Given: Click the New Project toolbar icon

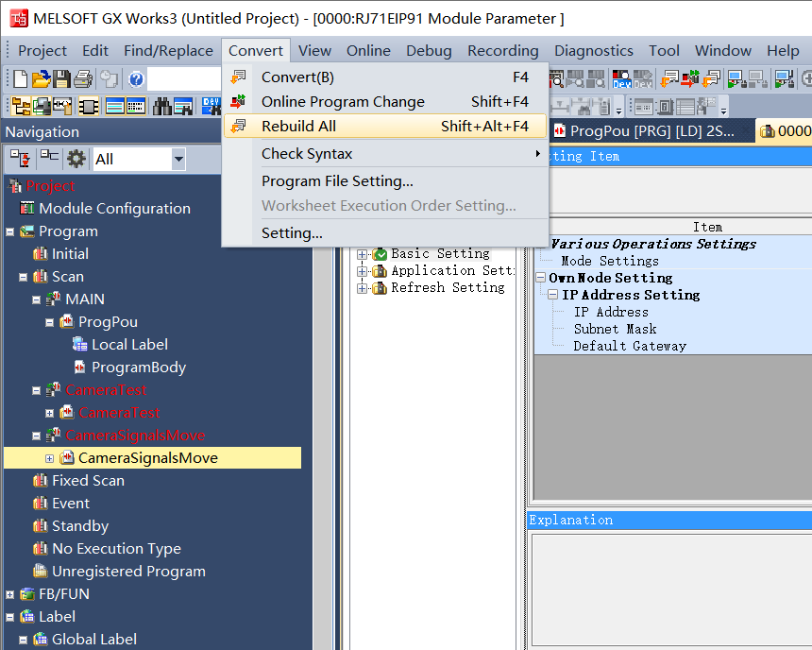Looking at the screenshot, I should 20,79.
